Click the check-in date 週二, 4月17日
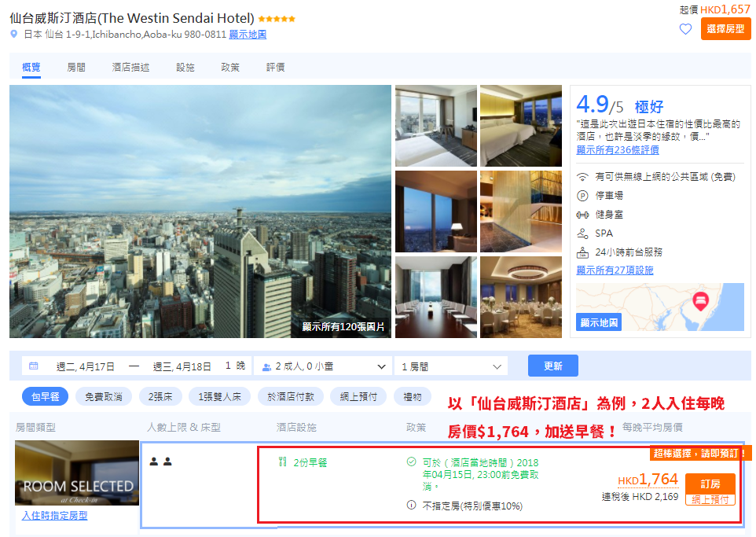Screen dimensions: 756x537 pyautogui.click(x=86, y=366)
